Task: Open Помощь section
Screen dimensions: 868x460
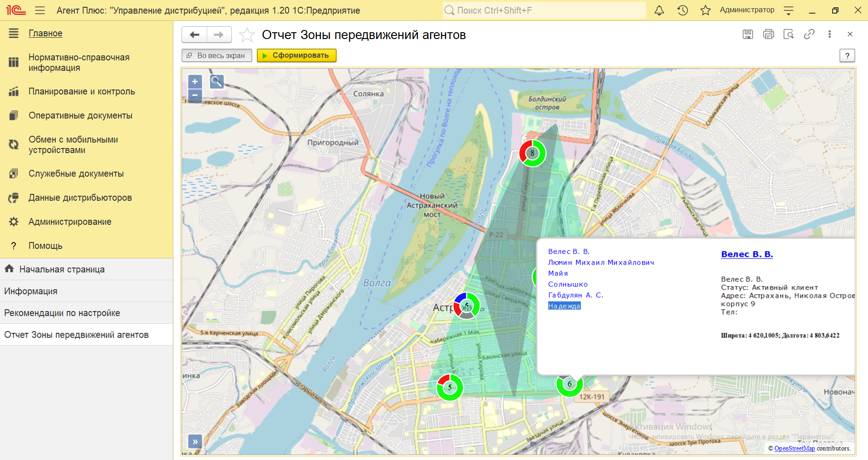Action: (x=45, y=246)
